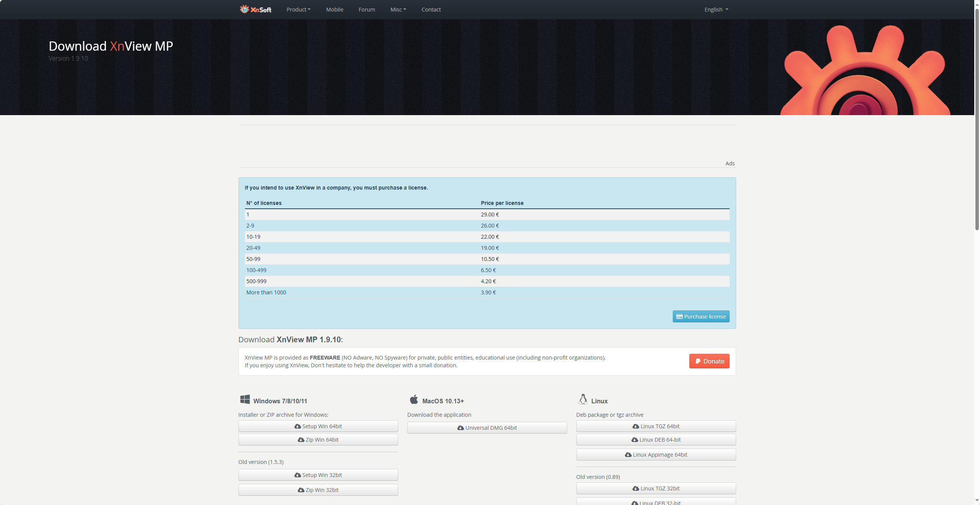Click the XnSoft logo icon
The height and width of the screenshot is (505, 980).
(x=245, y=9)
